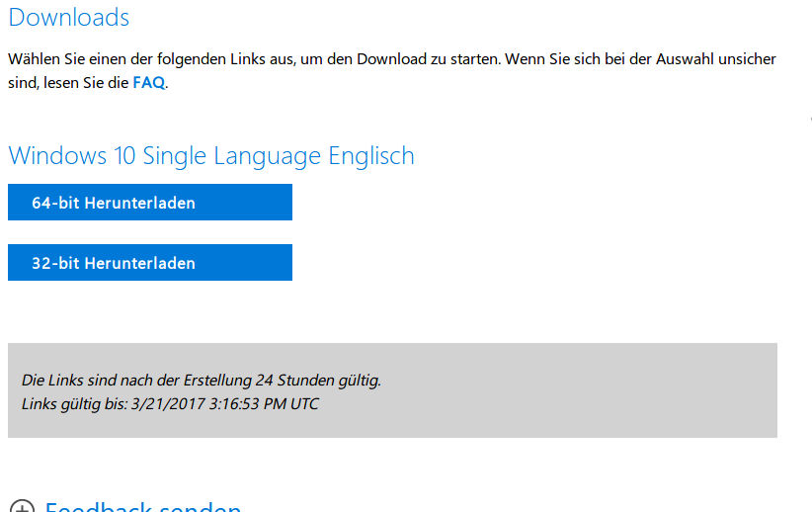This screenshot has height=512, width=812.
Task: Click 'Windows 10 Single Language Englisch' heading
Action: (211, 156)
